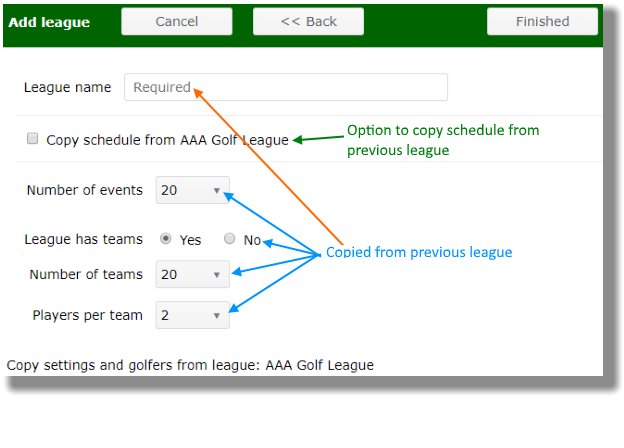The height and width of the screenshot is (448, 624).
Task: Select Yes for League has teams
Action: pos(166,239)
